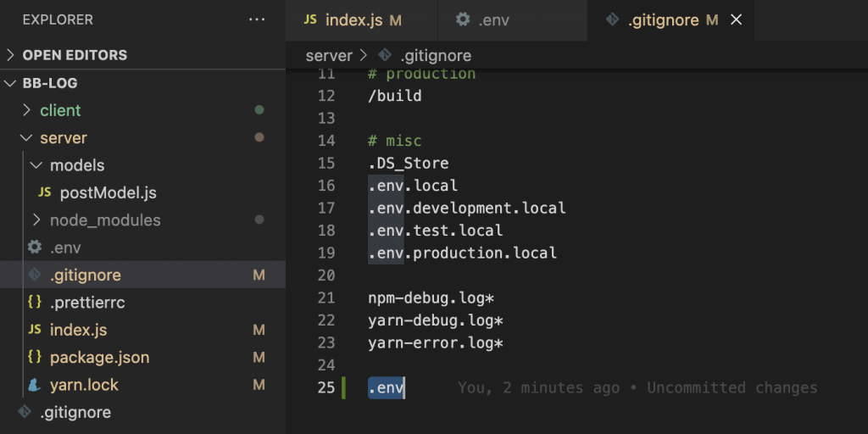
Task: Click the git icon on the .gitignore tab
Action: [x=612, y=19]
